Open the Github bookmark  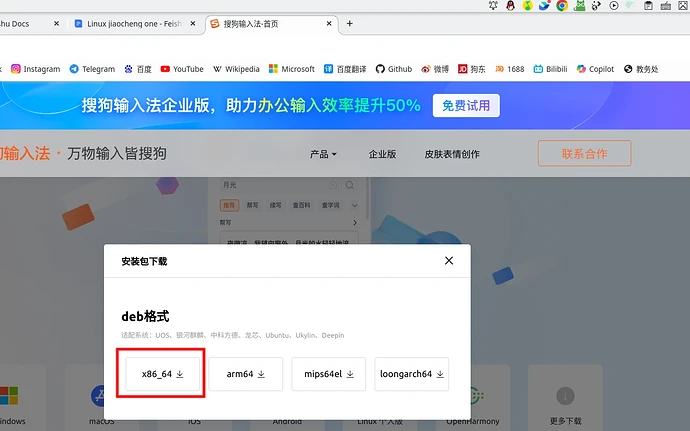pyautogui.click(x=393, y=69)
